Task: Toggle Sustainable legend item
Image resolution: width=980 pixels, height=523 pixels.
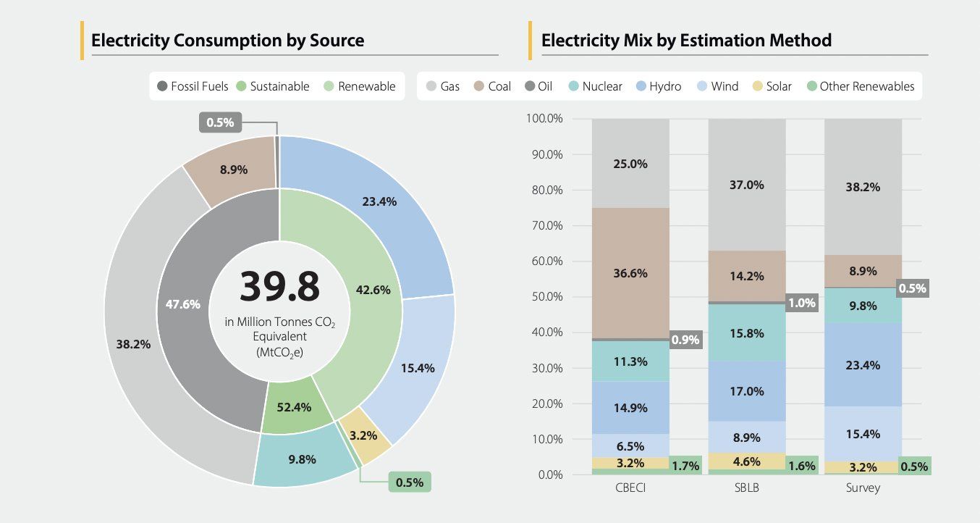Action: 274,87
